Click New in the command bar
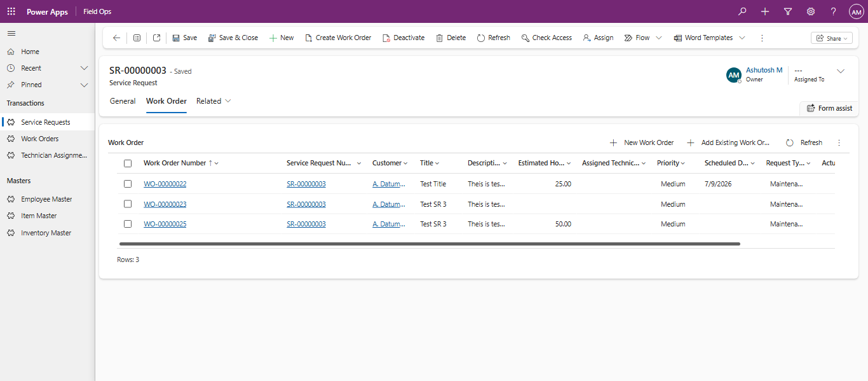Screen dimensions: 868x381 pos(281,38)
